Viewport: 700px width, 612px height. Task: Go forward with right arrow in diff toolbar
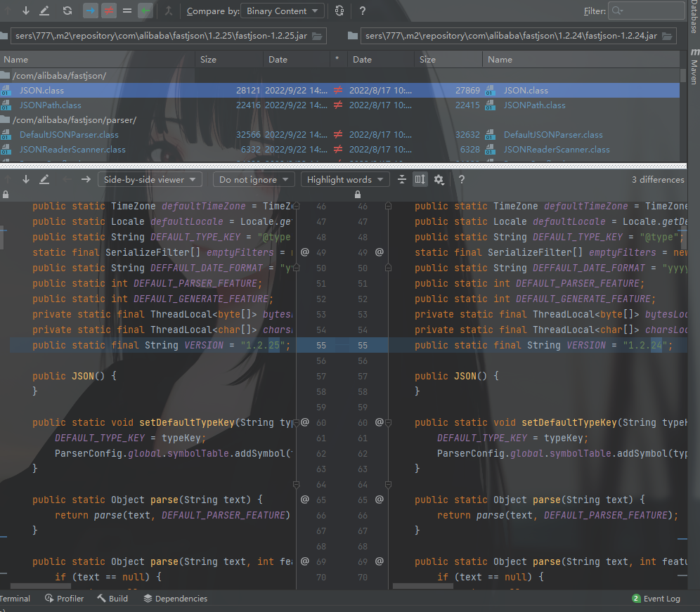click(x=86, y=179)
